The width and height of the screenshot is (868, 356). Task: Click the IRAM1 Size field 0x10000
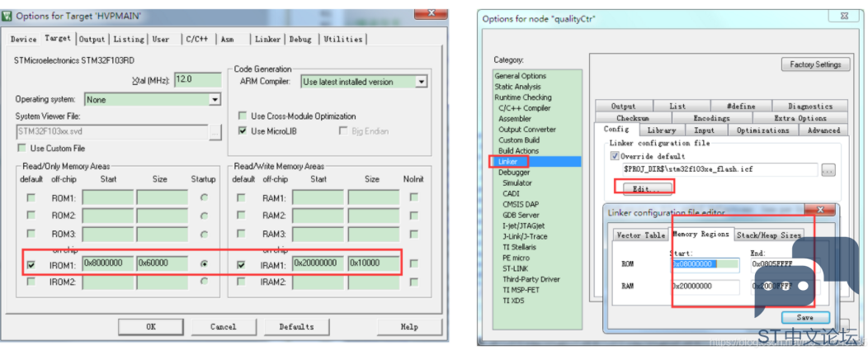[x=373, y=263]
